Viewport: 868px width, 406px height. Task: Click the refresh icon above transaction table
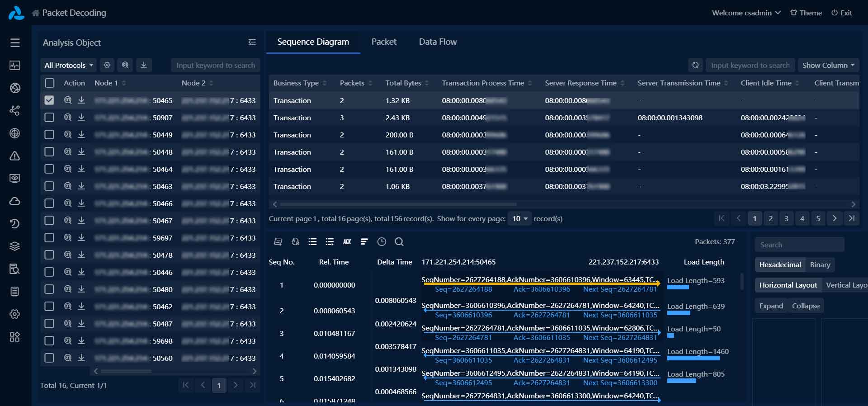[695, 65]
